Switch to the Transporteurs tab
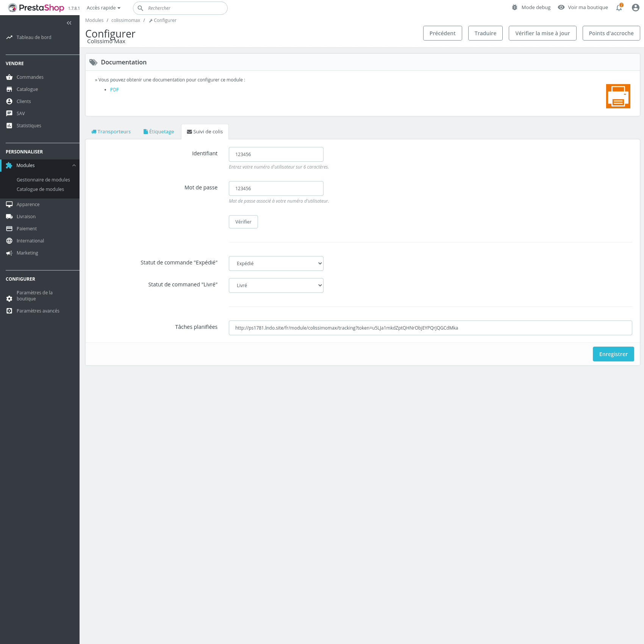 tap(111, 131)
